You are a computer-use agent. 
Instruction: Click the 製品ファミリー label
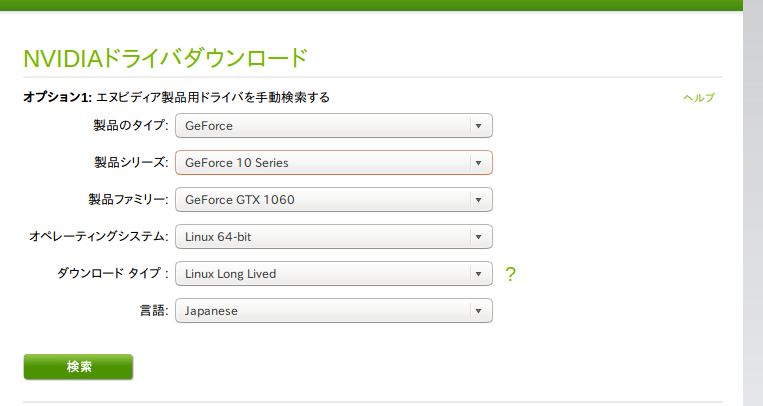pyautogui.click(x=128, y=200)
